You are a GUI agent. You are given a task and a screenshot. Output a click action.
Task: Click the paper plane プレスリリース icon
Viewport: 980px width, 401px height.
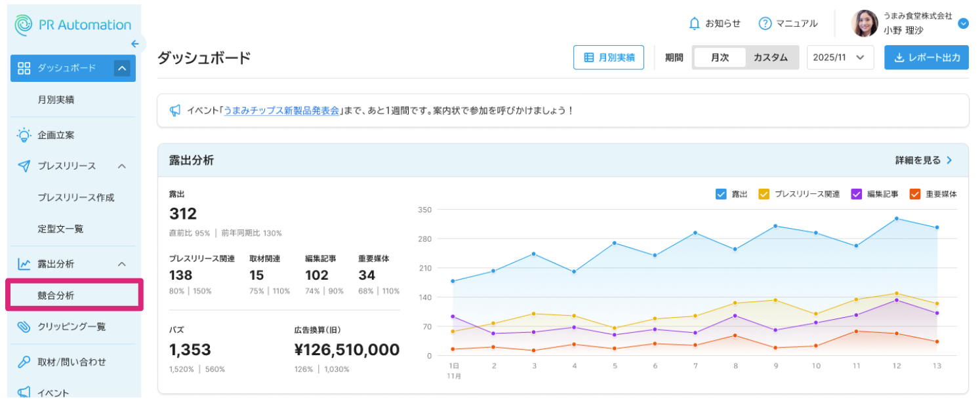[24, 166]
